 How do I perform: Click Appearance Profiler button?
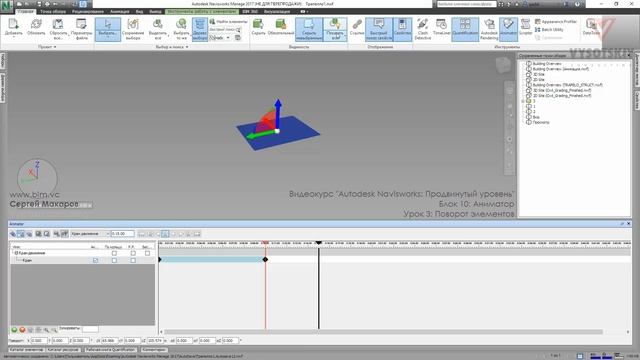click(x=556, y=22)
